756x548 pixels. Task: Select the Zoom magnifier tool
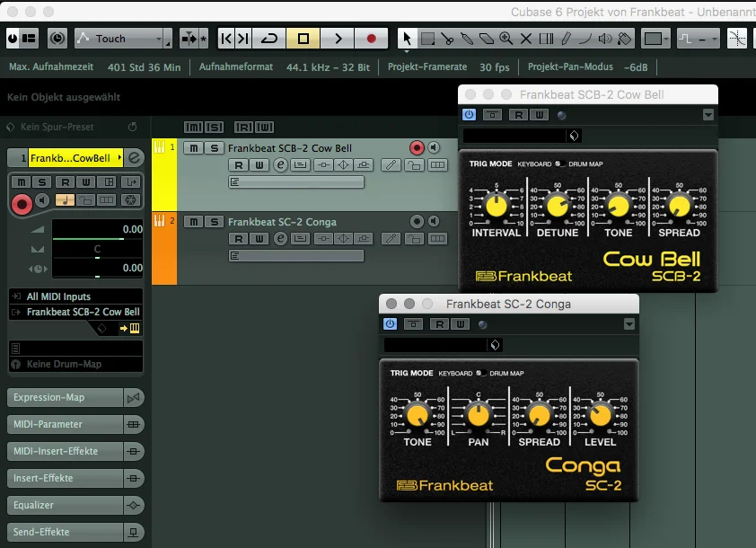tap(506, 38)
